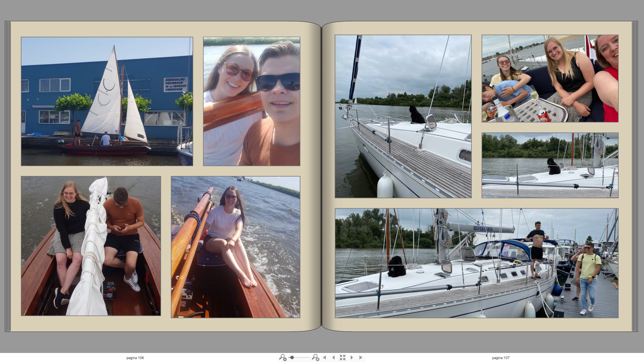Image resolution: width=644 pixels, height=362 pixels.
Task: Select tall photo of black dog on yacht deck
Action: 403,116
